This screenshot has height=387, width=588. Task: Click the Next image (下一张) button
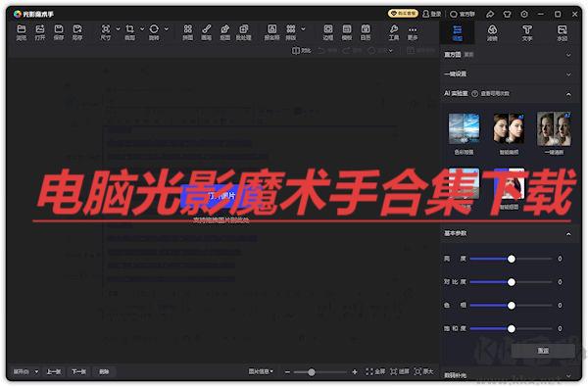click(x=78, y=371)
